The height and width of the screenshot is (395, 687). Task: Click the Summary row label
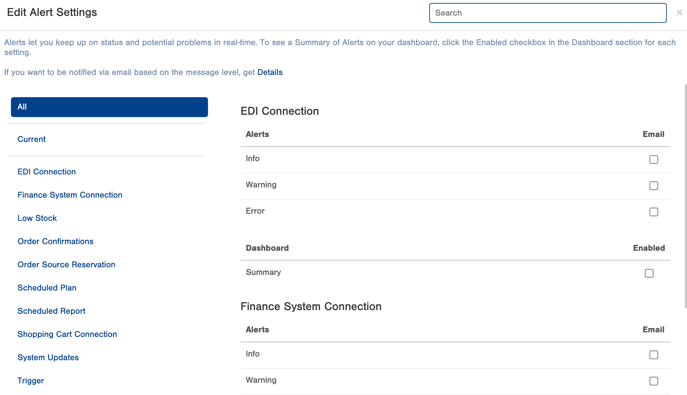click(263, 272)
